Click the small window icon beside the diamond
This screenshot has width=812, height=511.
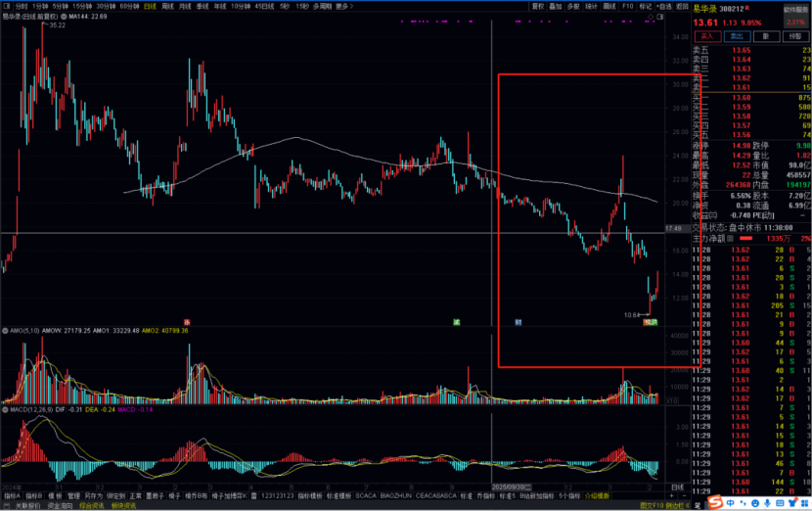coord(660,17)
